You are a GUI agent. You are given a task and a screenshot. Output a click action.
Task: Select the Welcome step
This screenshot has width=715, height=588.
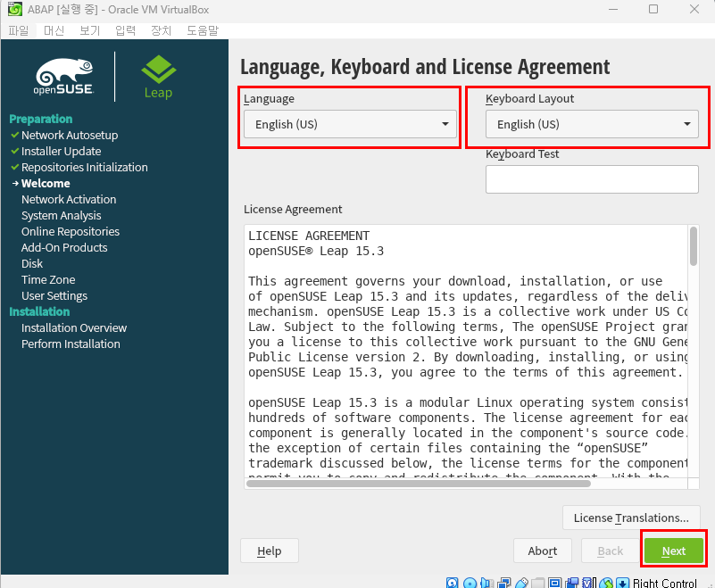pyautogui.click(x=46, y=183)
